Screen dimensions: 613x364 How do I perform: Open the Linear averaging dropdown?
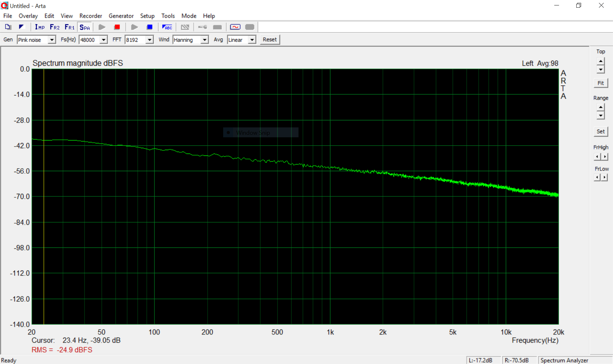(252, 40)
